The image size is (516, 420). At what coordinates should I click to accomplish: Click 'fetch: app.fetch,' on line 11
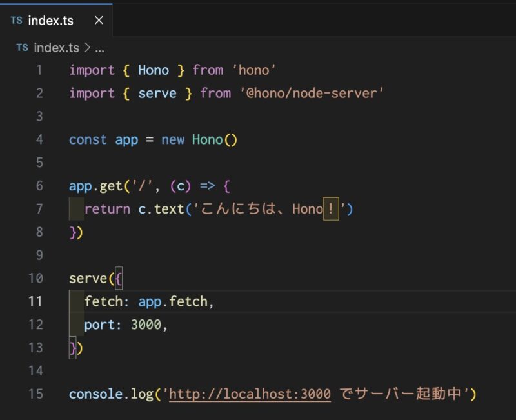pyautogui.click(x=149, y=301)
